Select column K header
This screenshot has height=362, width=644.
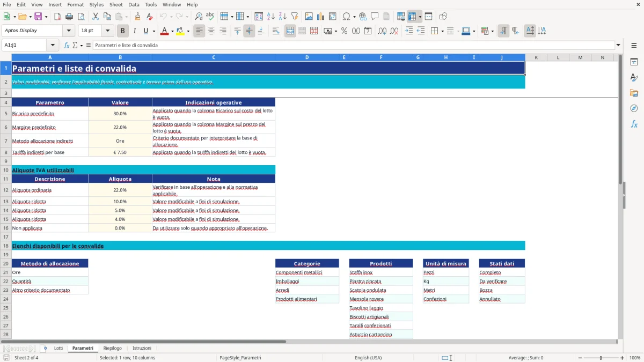click(x=536, y=57)
